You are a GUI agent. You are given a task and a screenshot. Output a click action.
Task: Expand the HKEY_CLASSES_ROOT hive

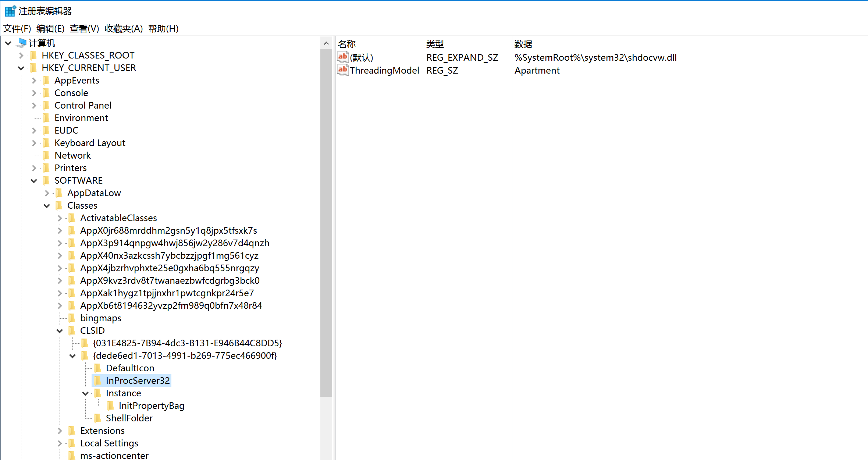click(x=21, y=56)
